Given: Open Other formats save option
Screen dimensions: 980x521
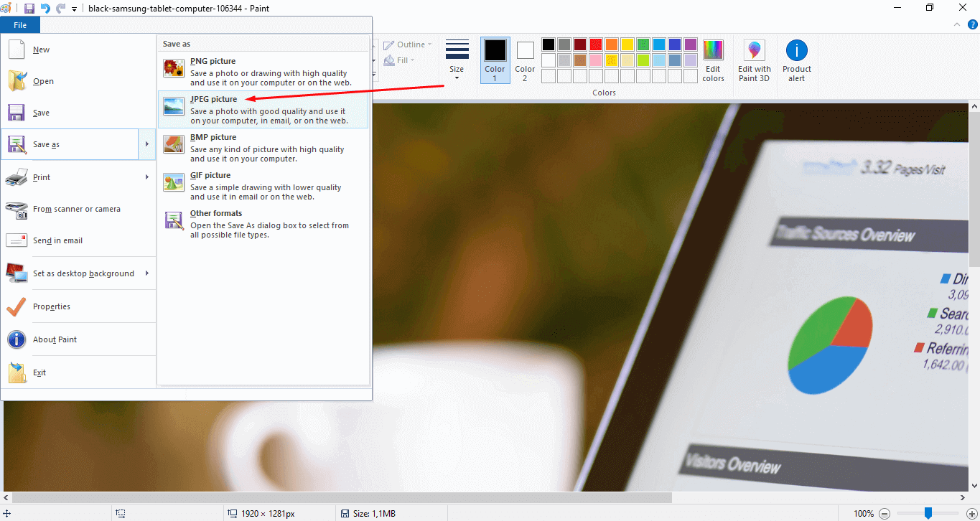Looking at the screenshot, I should click(263, 224).
